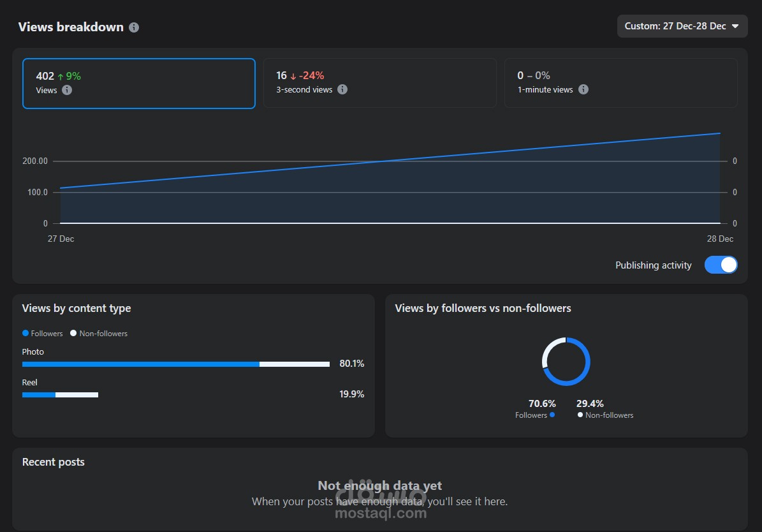Screen dimensions: 762x532
Task: Select the 402 Views metric card
Action: 139,83
